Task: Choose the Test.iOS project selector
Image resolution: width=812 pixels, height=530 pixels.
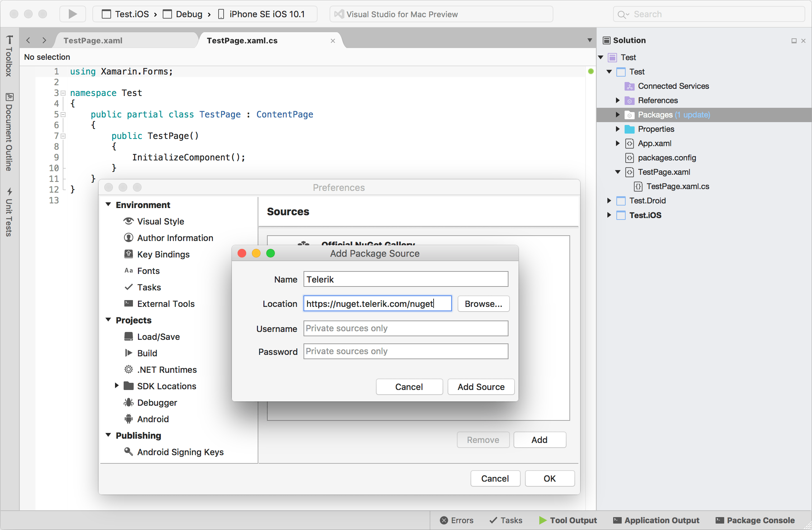Action: click(x=125, y=14)
